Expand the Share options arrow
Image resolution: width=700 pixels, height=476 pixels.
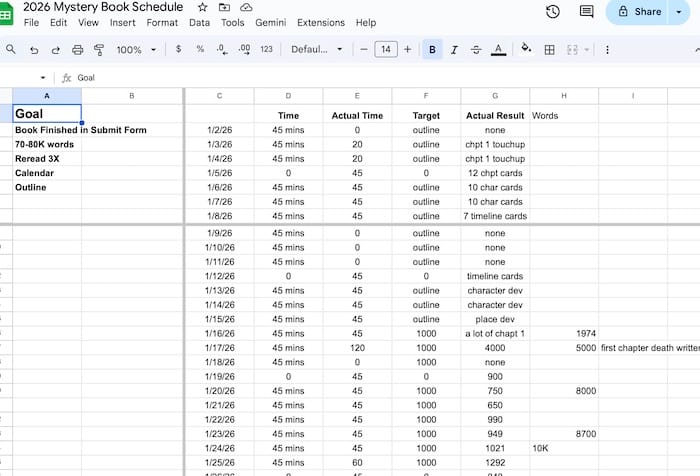pyautogui.click(x=679, y=12)
